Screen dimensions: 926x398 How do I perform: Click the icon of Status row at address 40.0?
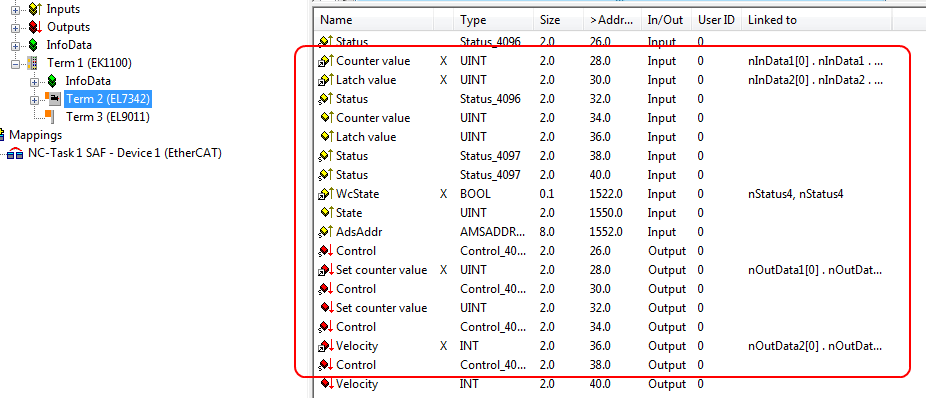326,175
